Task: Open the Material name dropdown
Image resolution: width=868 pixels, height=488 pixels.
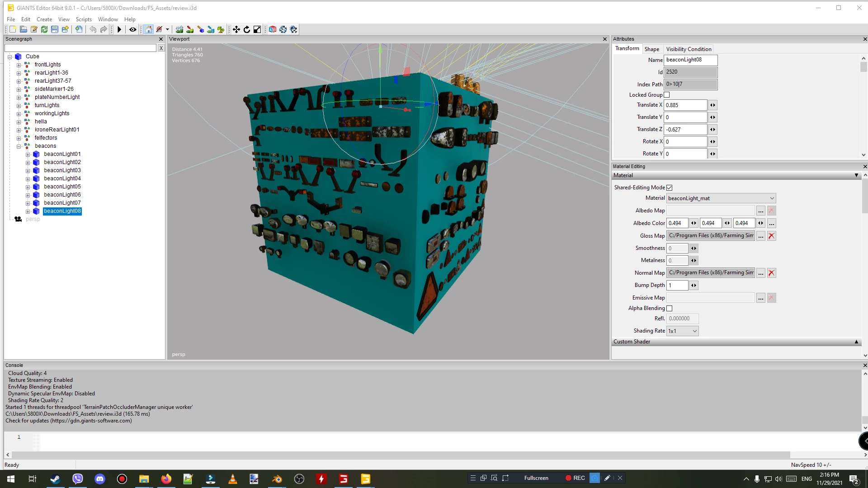Action: coord(771,198)
